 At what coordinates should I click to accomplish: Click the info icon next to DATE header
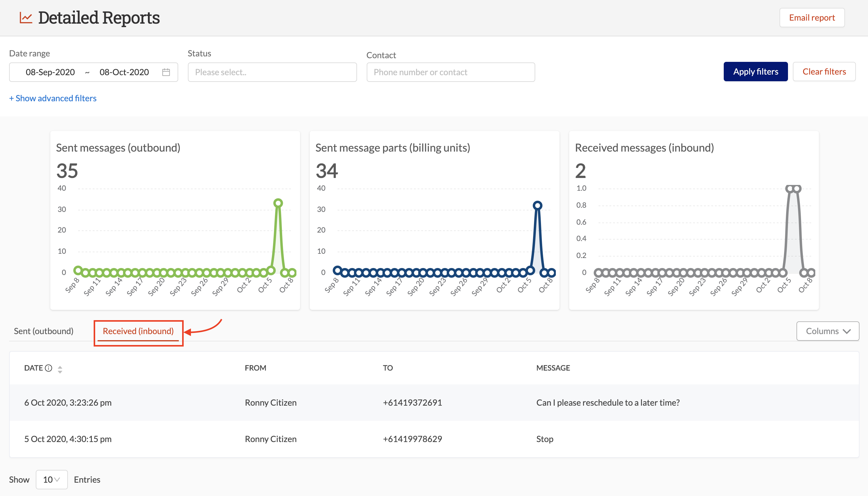pos(49,368)
